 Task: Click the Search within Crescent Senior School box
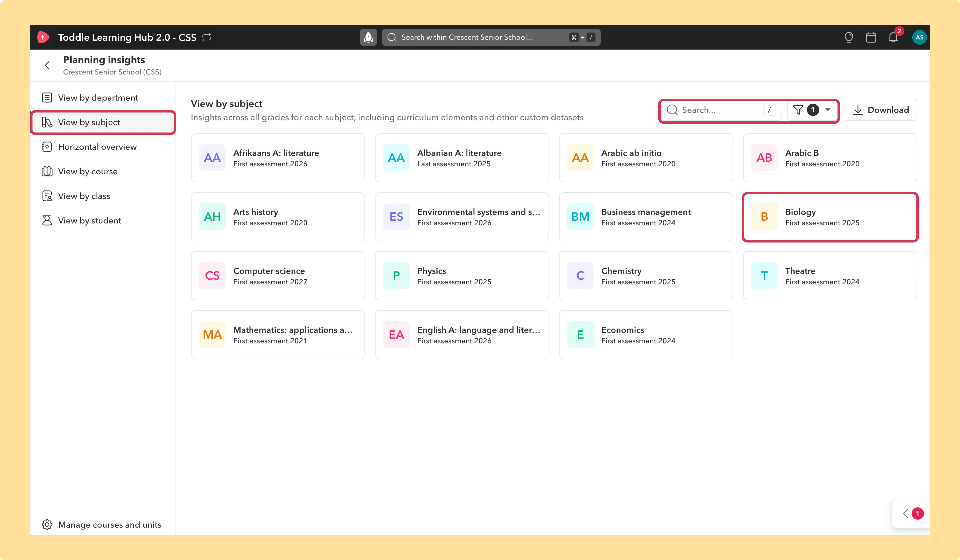pos(491,37)
